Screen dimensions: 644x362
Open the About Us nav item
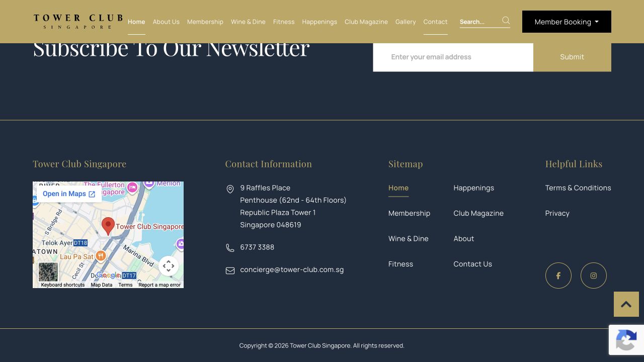166,22
